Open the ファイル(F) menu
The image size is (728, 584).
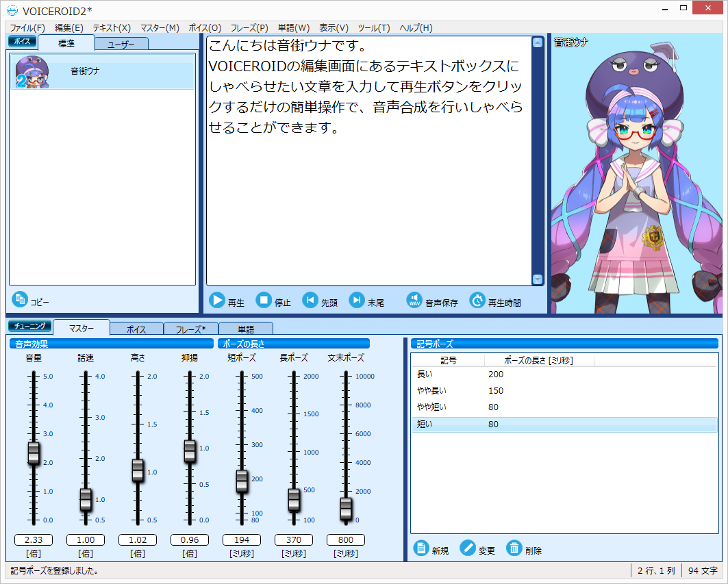[x=27, y=28]
